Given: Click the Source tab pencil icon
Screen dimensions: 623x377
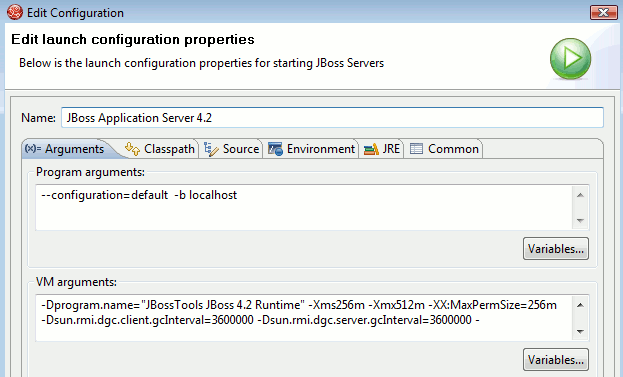Looking at the screenshot, I should [x=211, y=149].
